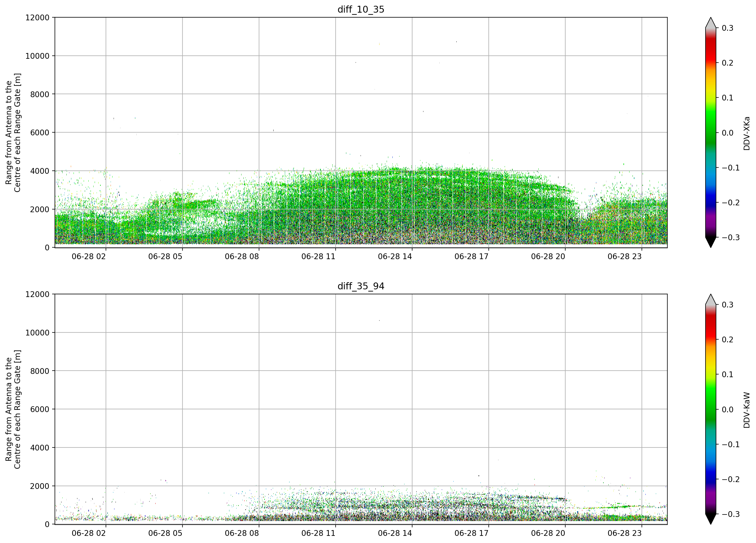Click the '06-28 02' tick under diff_10_35
Image resolution: width=756 pixels, height=543 pixels.
pos(89,256)
